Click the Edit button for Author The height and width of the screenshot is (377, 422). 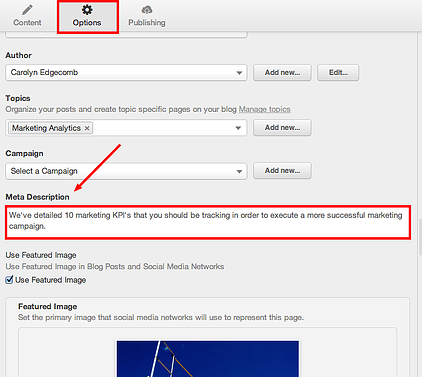click(x=338, y=73)
